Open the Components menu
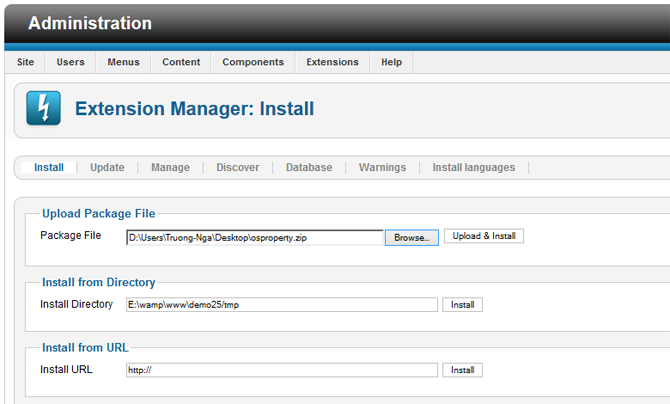This screenshot has width=670, height=404. [253, 62]
